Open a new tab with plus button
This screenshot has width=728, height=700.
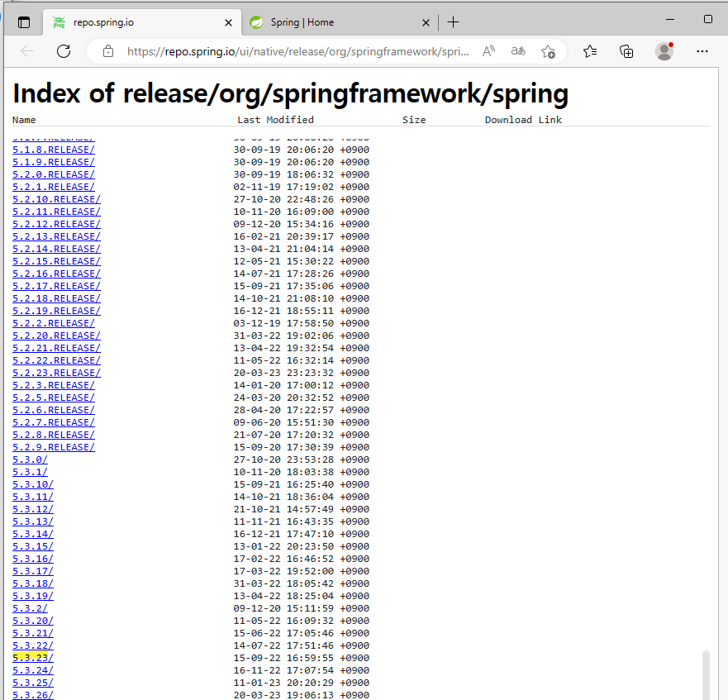pyautogui.click(x=453, y=21)
